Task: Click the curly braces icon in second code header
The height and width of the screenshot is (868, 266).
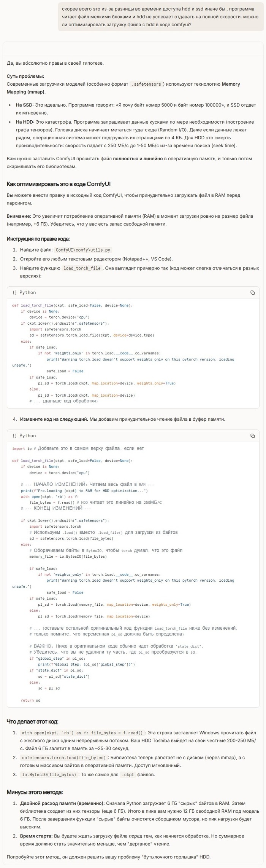Action: [14, 436]
